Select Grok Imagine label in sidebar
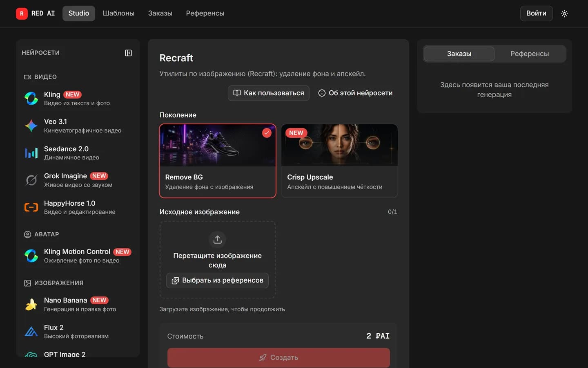This screenshot has width=588, height=368. point(65,176)
